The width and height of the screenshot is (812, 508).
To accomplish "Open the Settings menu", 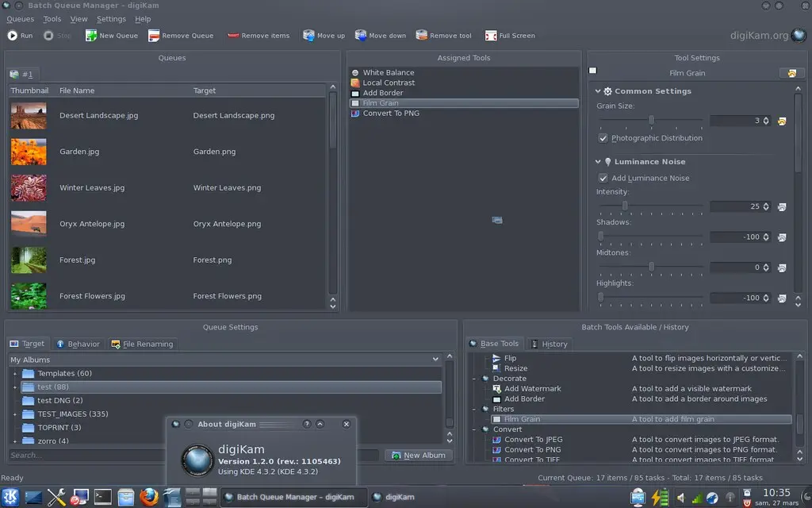I will point(111,19).
